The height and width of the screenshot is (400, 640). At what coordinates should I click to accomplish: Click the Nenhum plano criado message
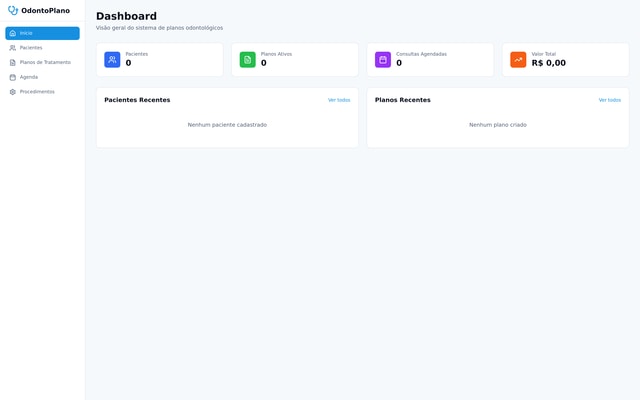tap(497, 125)
